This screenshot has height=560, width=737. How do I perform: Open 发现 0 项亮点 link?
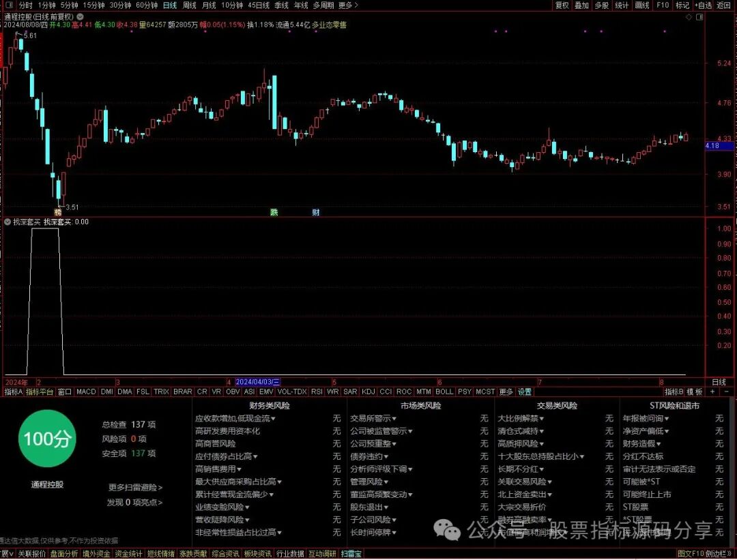[134, 502]
